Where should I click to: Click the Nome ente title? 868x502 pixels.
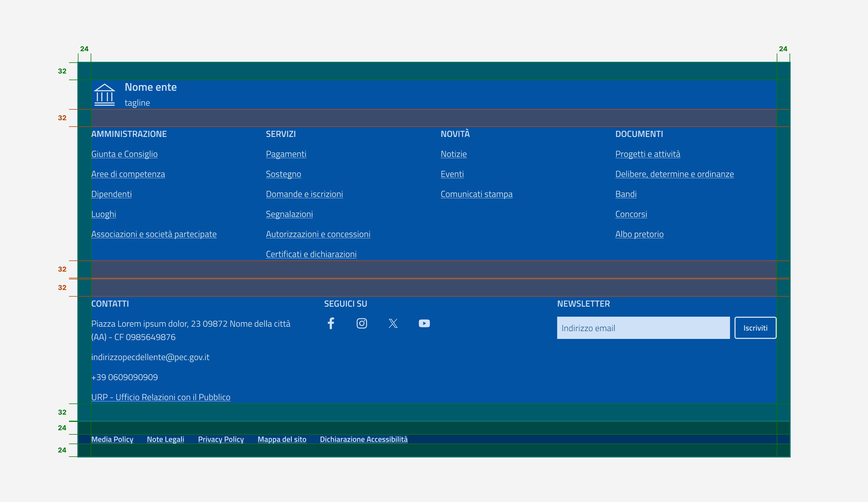[151, 87]
